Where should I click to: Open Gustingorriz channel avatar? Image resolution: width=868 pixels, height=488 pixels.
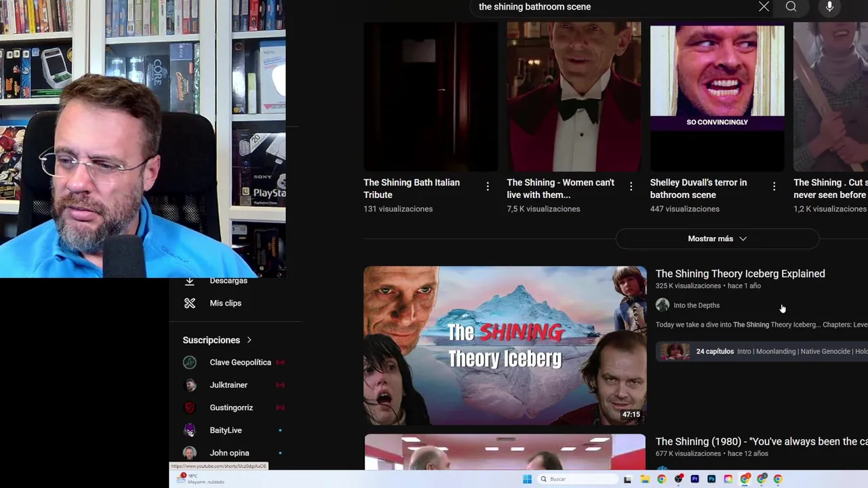click(190, 408)
